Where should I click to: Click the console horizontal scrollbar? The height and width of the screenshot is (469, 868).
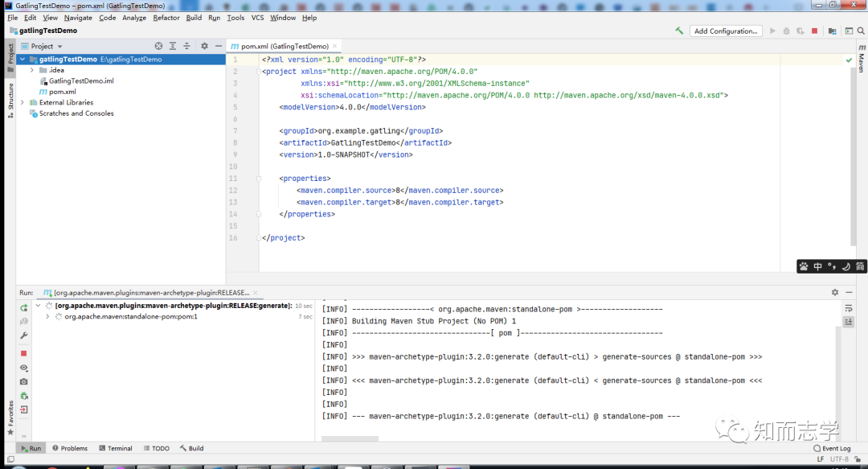click(x=350, y=439)
